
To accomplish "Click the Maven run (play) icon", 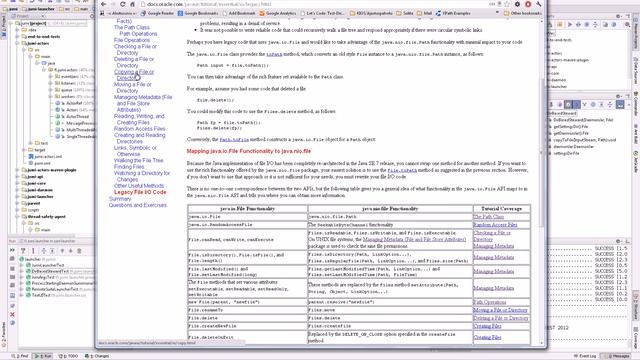I will (x=570, y=25).
